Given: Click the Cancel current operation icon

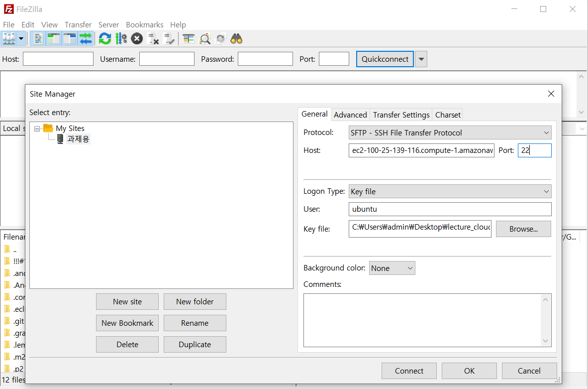Looking at the screenshot, I should 137,39.
